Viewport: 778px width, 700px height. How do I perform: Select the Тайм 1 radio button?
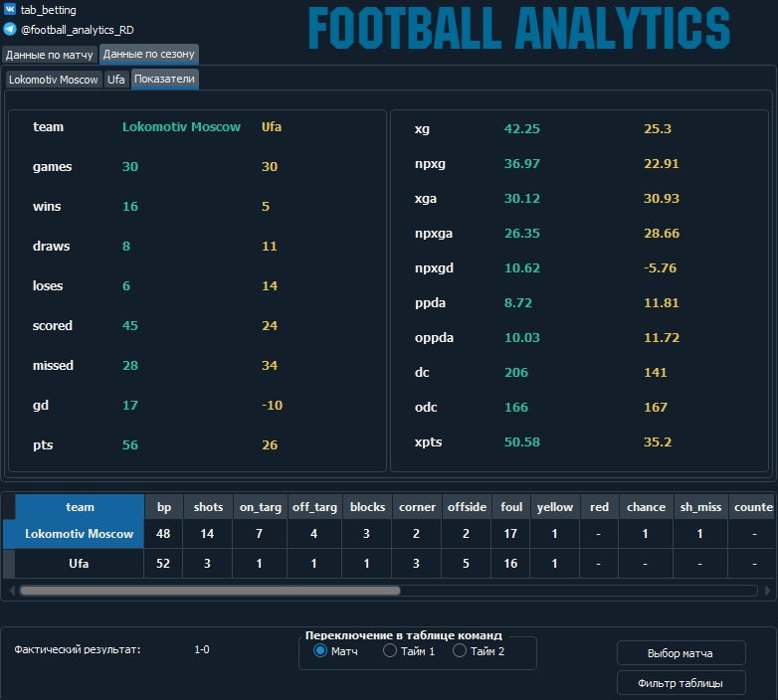[390, 650]
